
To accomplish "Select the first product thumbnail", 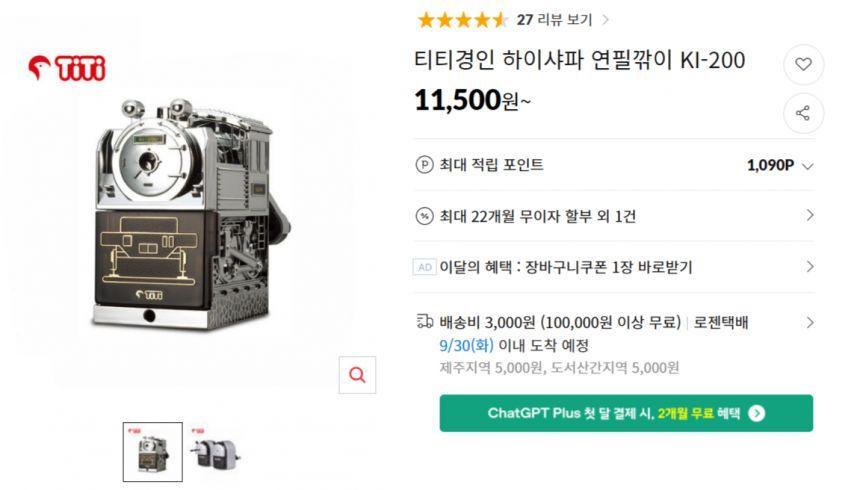I will click(153, 452).
